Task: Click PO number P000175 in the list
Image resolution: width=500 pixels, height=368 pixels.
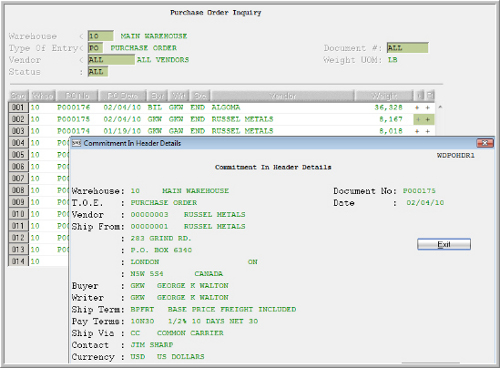Action: coord(74,119)
